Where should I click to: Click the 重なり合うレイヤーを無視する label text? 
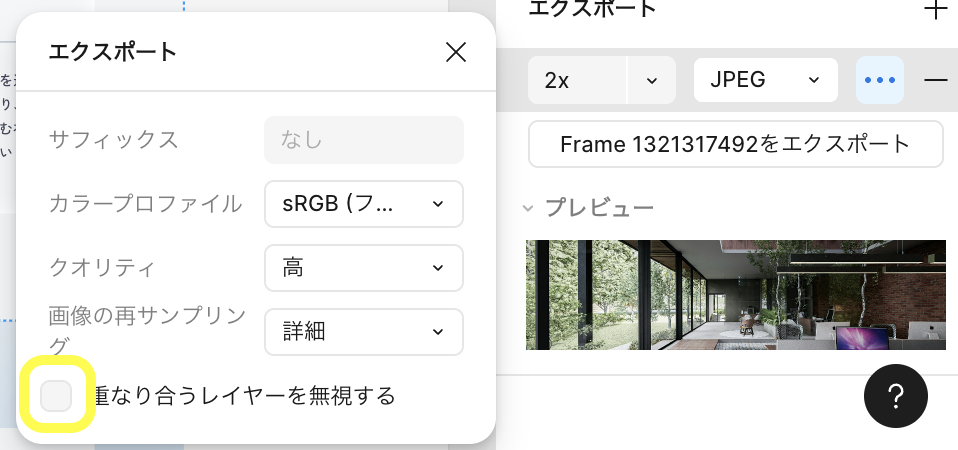point(243,396)
